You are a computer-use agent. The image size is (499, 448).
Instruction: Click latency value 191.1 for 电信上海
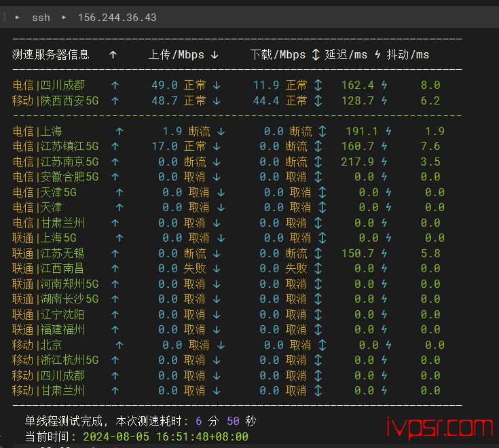362,131
